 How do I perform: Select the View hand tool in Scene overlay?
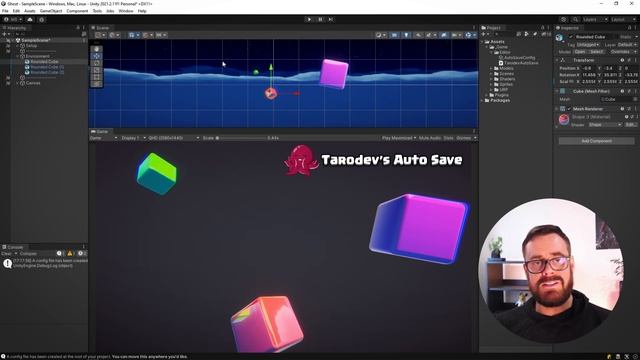tap(96, 49)
